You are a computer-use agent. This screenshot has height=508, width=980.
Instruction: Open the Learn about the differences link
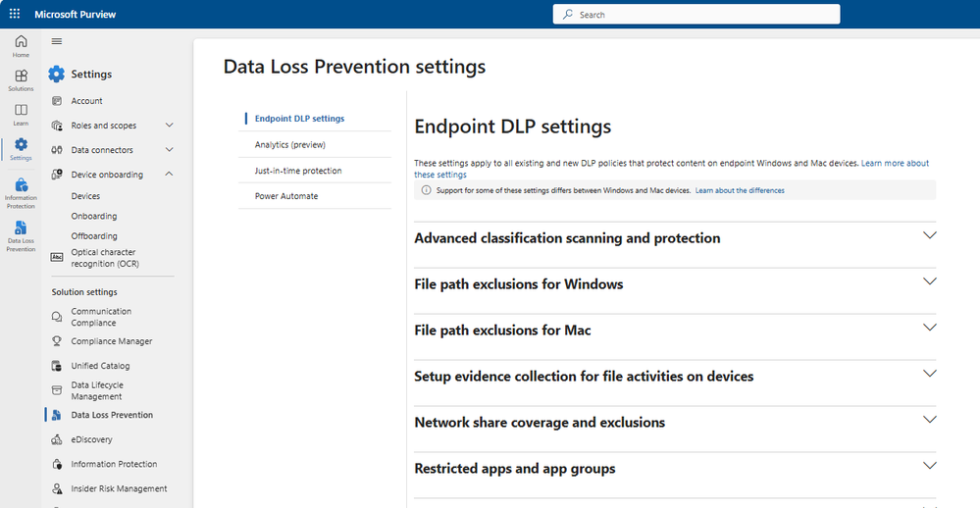point(740,190)
